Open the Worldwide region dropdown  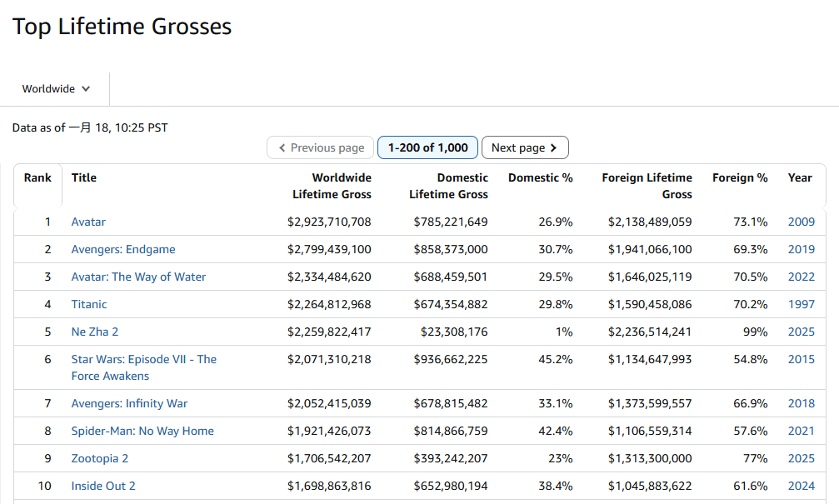coord(56,89)
